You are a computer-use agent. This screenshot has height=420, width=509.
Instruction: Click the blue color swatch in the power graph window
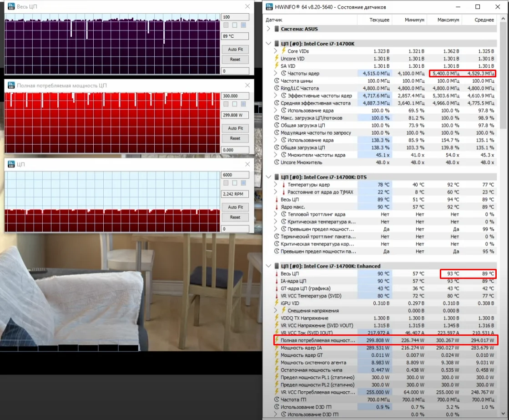(x=243, y=104)
